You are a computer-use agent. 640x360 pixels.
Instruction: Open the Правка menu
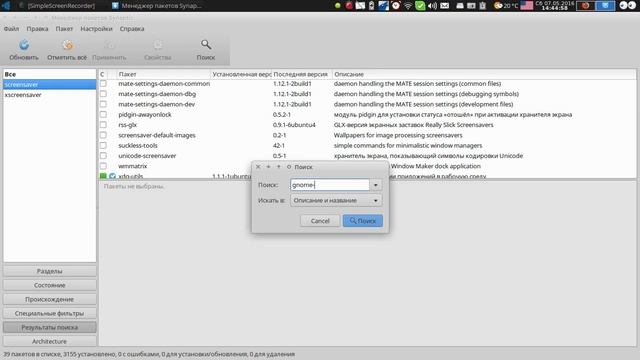click(x=37, y=29)
